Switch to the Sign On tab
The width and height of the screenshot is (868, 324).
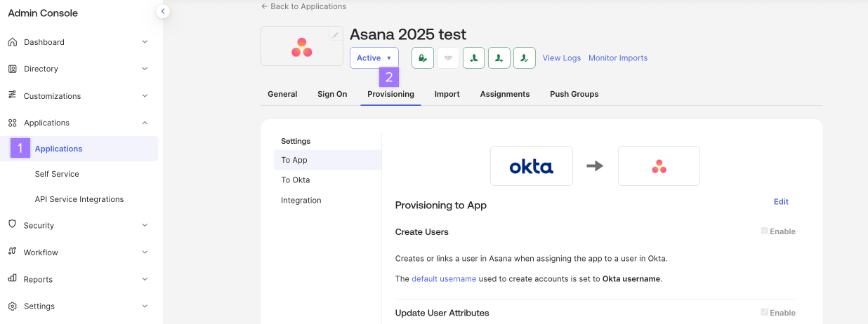pos(332,94)
